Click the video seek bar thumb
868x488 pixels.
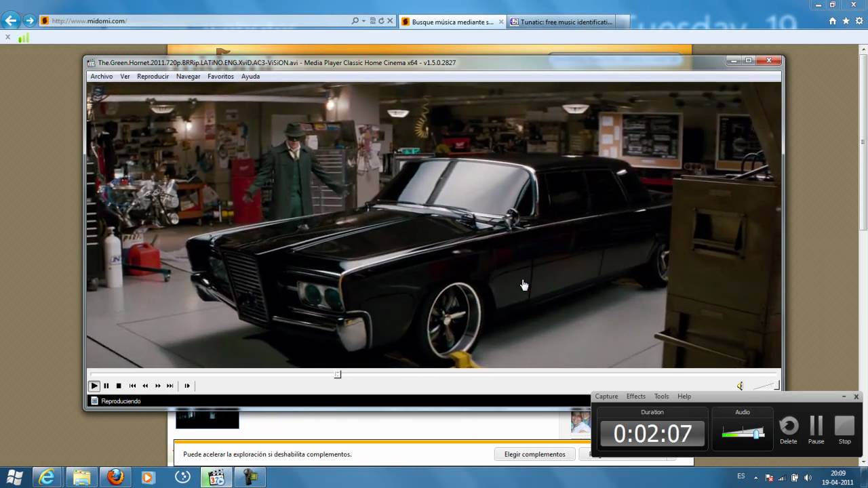coord(338,374)
